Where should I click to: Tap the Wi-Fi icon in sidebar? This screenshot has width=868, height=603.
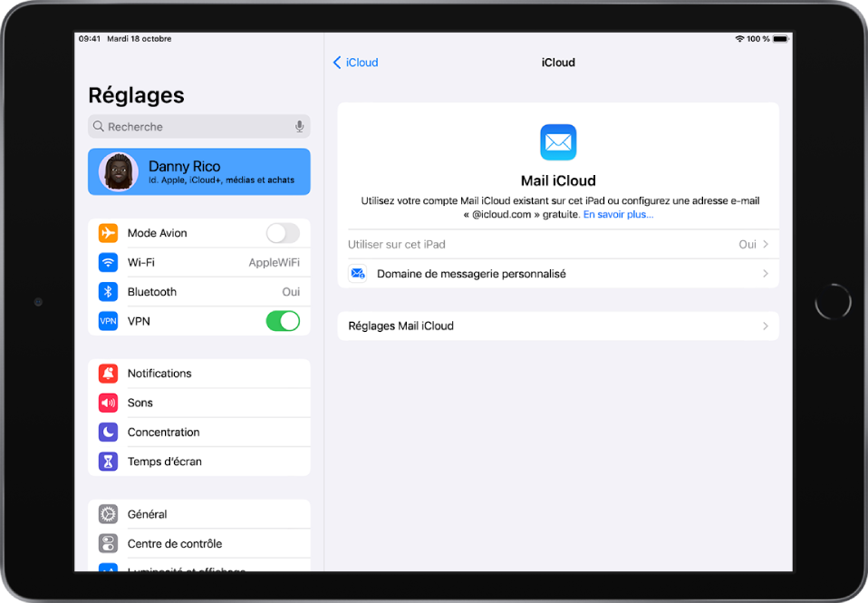coord(108,262)
